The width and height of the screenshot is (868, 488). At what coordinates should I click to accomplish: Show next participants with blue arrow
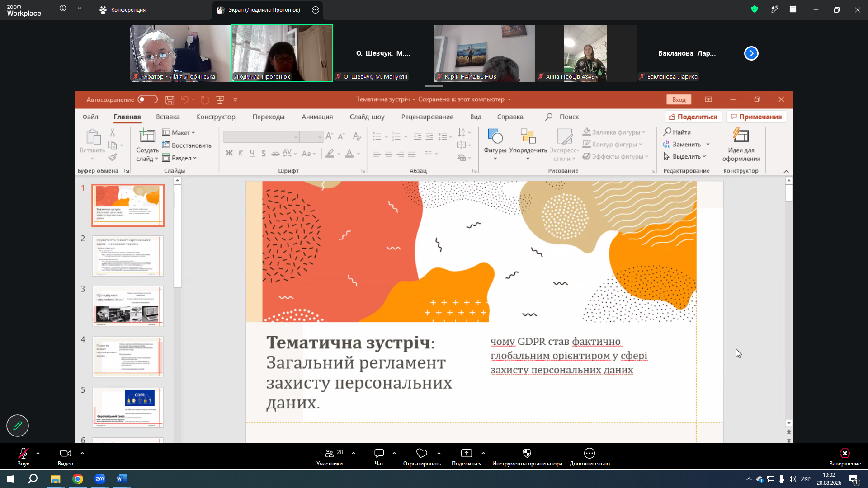click(751, 53)
